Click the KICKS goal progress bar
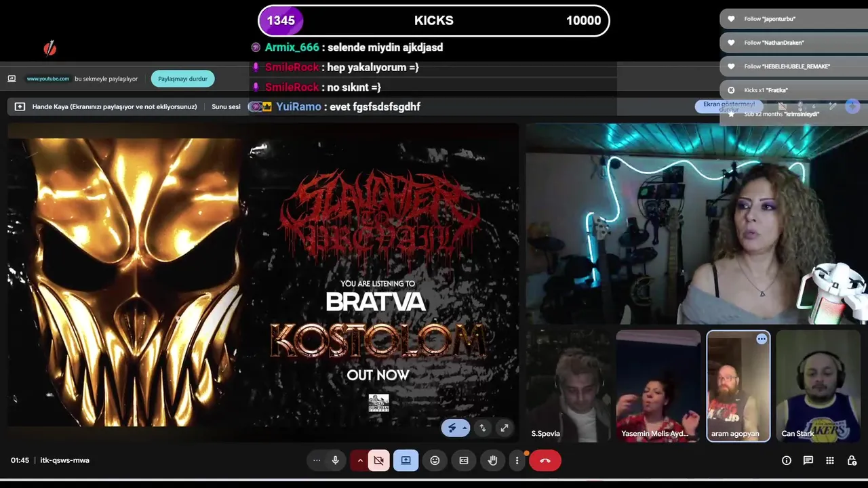 tap(434, 20)
